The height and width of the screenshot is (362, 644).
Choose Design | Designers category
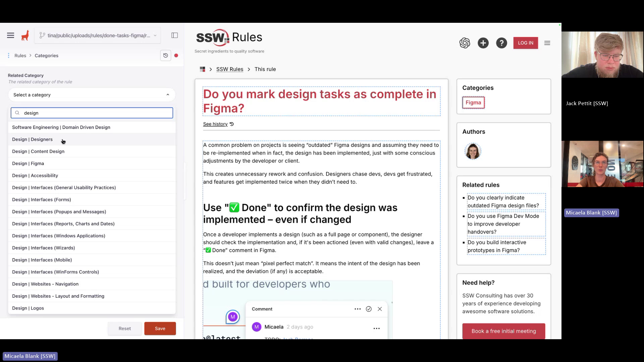tap(92, 139)
